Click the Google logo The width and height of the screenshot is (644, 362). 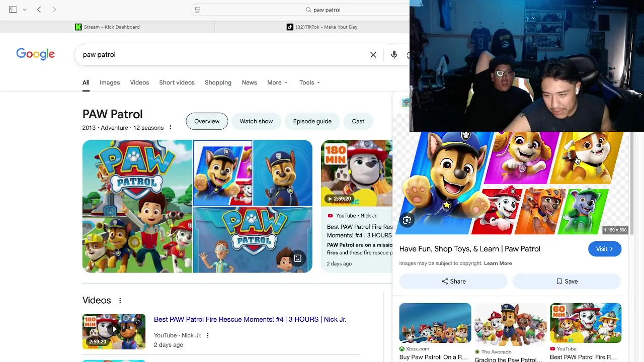pyautogui.click(x=35, y=54)
